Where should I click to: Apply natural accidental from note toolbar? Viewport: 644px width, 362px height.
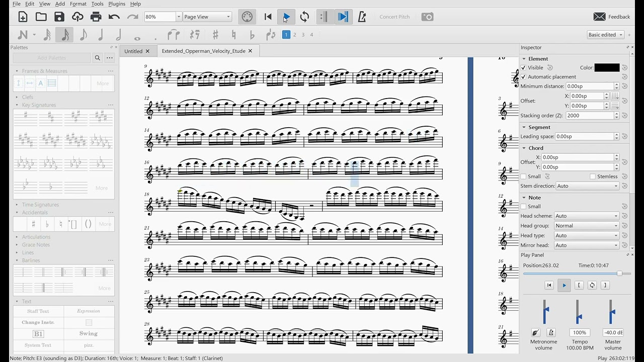233,35
